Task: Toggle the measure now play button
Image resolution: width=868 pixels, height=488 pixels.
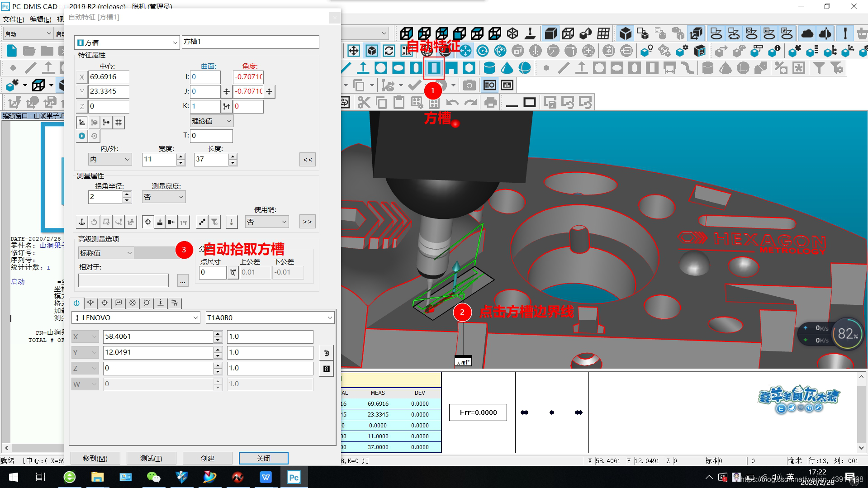Action: click(x=82, y=136)
